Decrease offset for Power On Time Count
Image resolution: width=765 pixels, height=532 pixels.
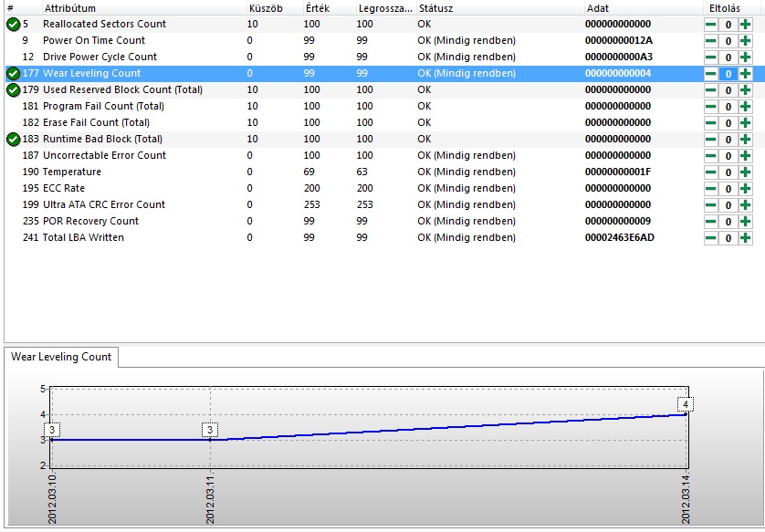tap(711, 41)
